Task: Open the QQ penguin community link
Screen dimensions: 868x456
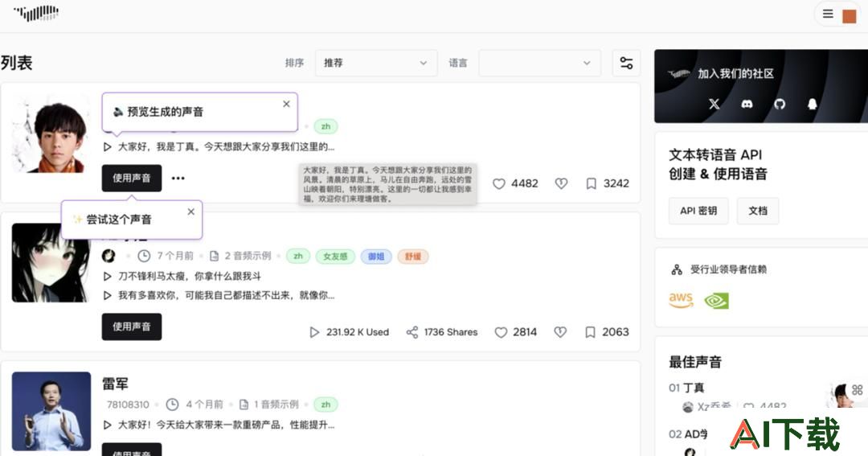Action: pos(812,104)
